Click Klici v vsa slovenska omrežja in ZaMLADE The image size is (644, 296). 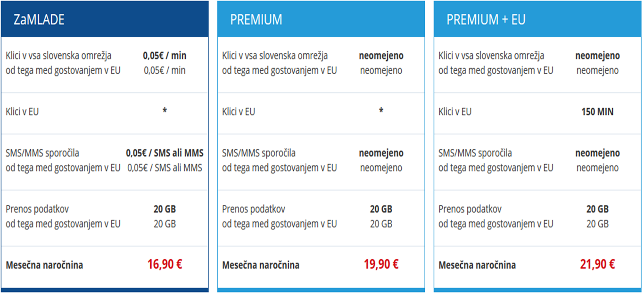[x=58, y=56]
